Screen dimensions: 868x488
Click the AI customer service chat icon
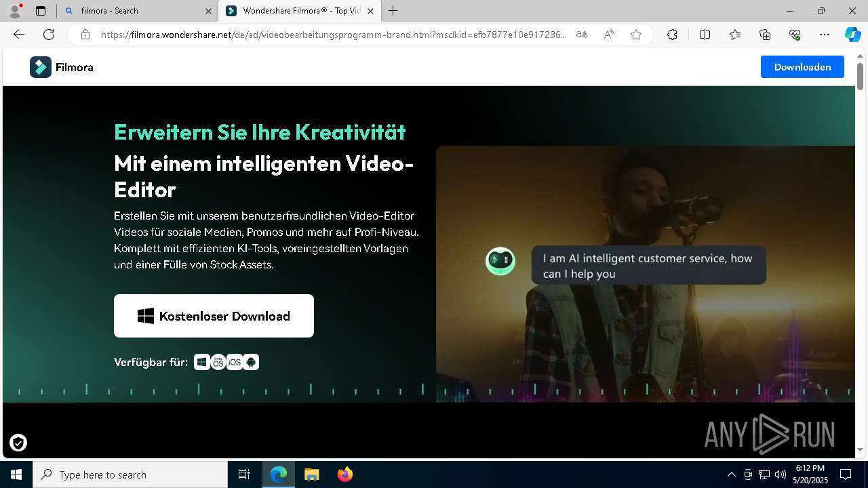(x=500, y=261)
